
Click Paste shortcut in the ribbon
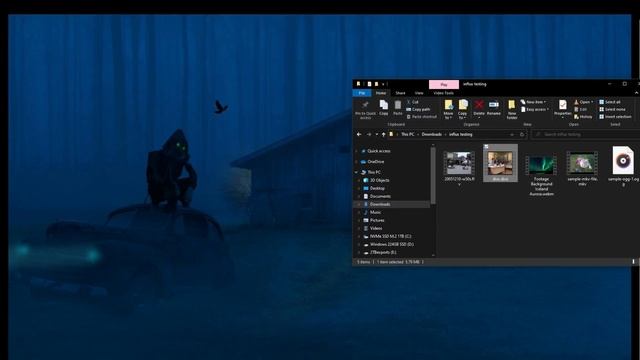click(x=422, y=117)
